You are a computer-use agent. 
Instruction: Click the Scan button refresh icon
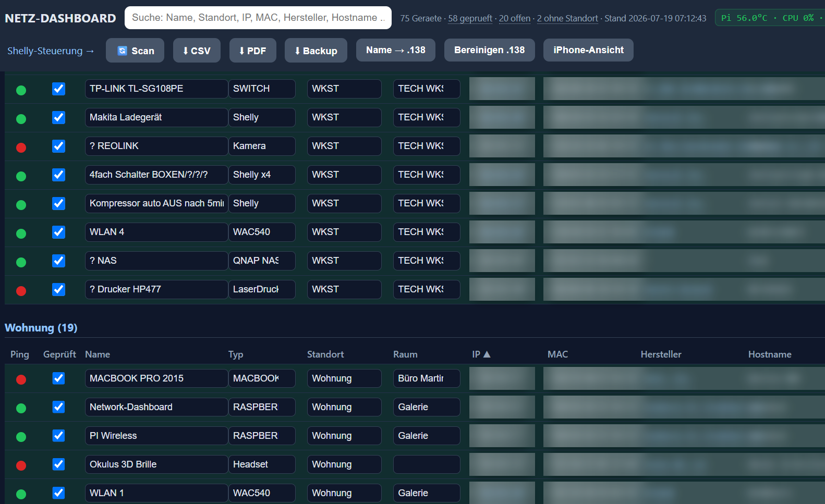tap(123, 51)
